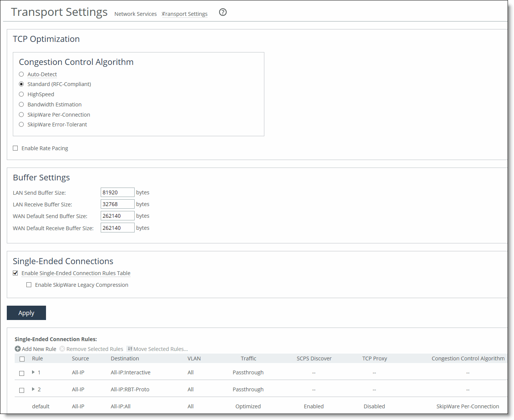Viewport: 514px width, 420px height.
Task: Select Bandwidth Estimation radio option
Action: (21, 105)
